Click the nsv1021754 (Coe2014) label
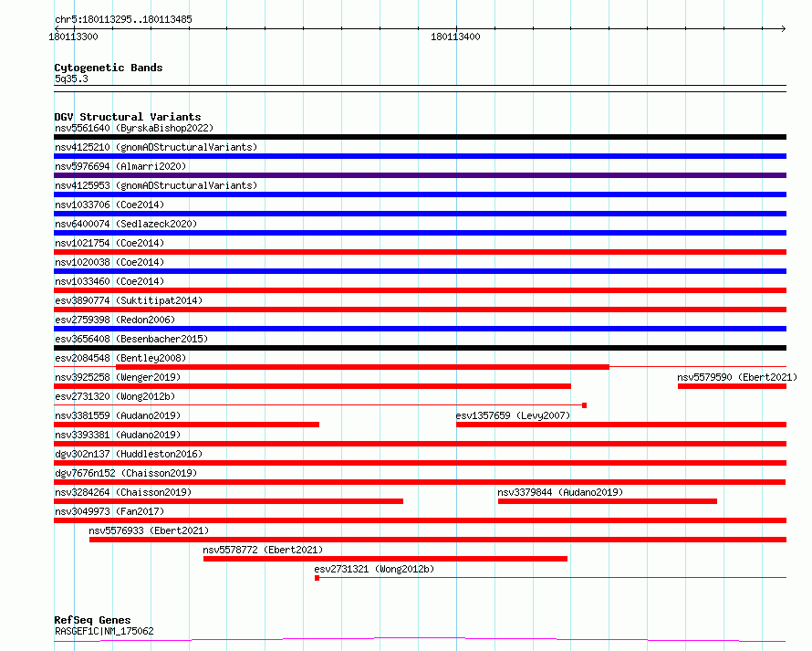812x651 pixels. [x=109, y=243]
